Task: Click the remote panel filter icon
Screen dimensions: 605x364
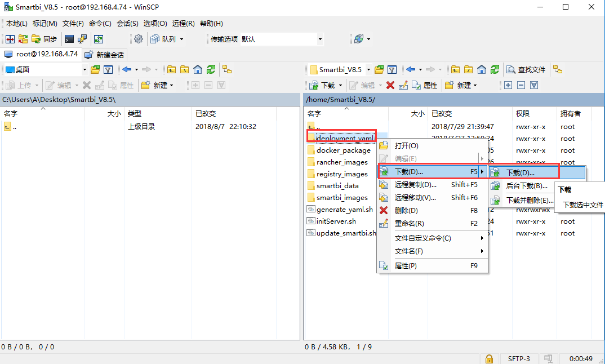Action: point(392,70)
